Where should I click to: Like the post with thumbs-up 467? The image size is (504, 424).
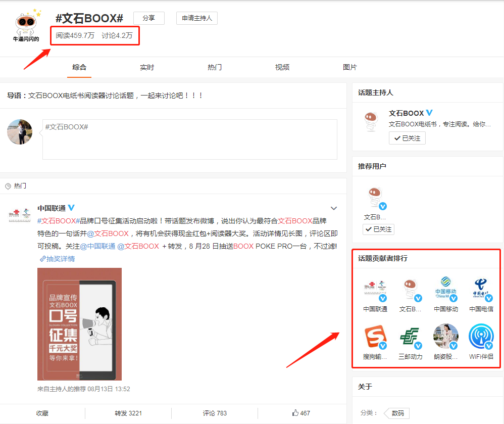click(x=301, y=413)
